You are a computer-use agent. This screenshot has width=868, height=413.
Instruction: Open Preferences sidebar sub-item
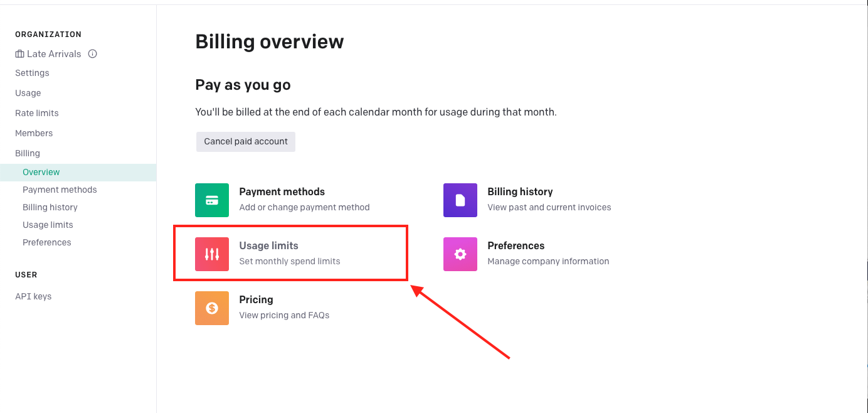coord(47,242)
